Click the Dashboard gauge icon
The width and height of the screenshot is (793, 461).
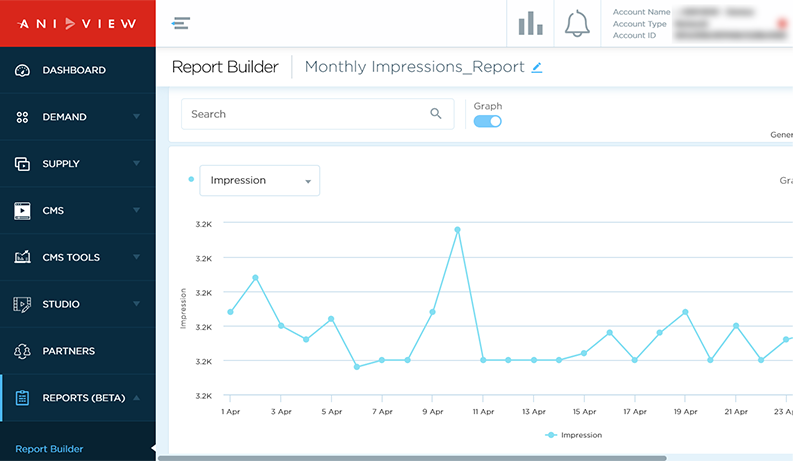[22, 71]
